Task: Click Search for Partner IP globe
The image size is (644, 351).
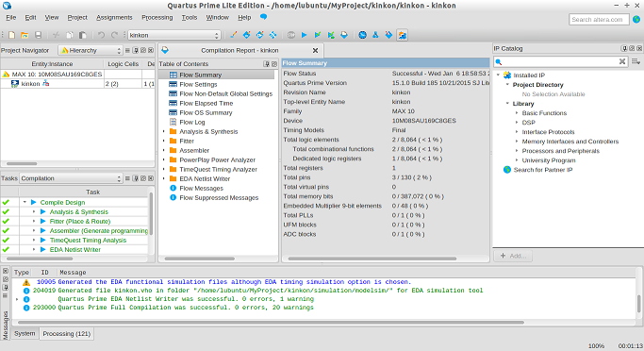Action: (507, 170)
